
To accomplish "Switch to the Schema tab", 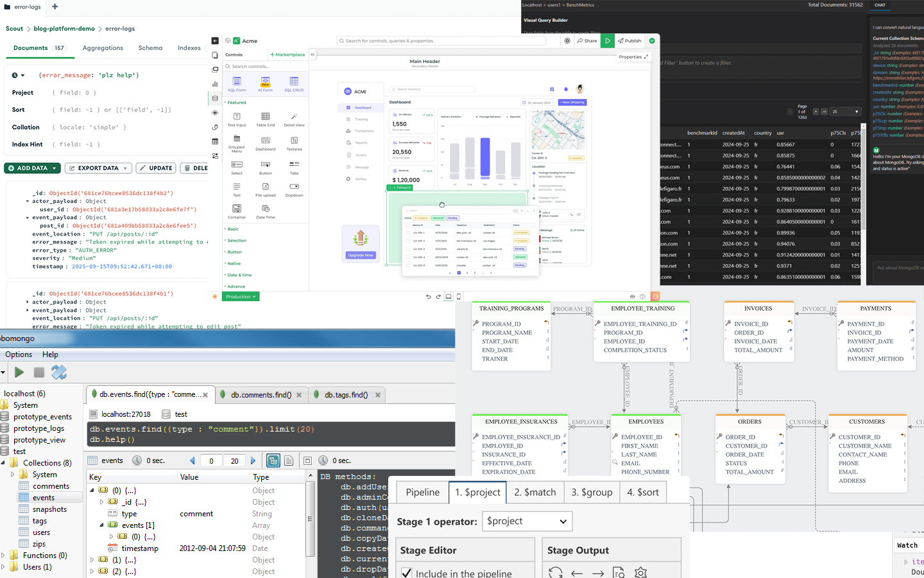I will tap(150, 48).
